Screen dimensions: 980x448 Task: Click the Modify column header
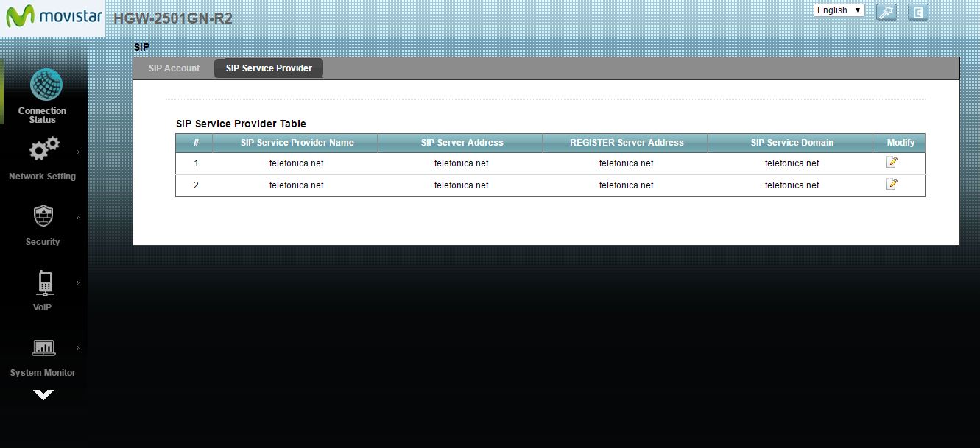(x=900, y=143)
